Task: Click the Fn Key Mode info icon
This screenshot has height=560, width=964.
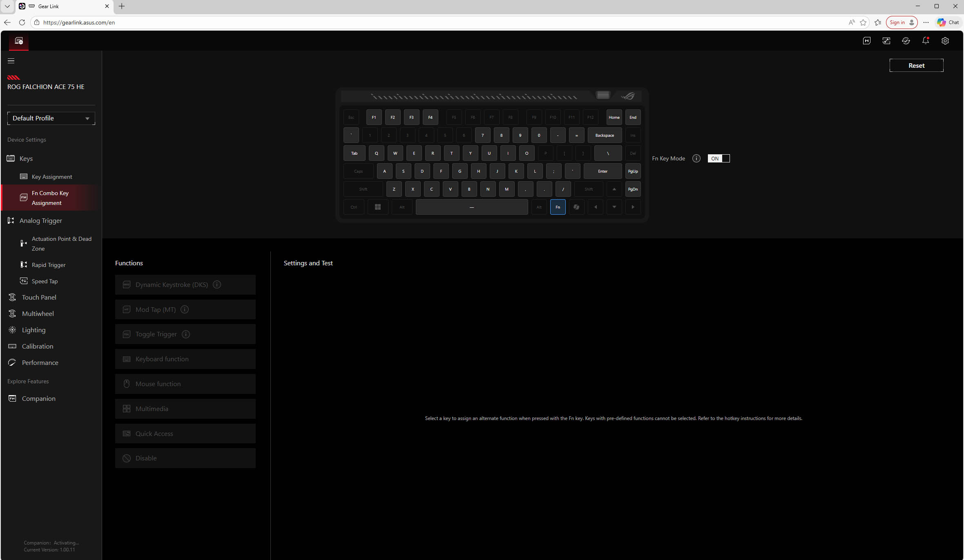Action: [696, 158]
